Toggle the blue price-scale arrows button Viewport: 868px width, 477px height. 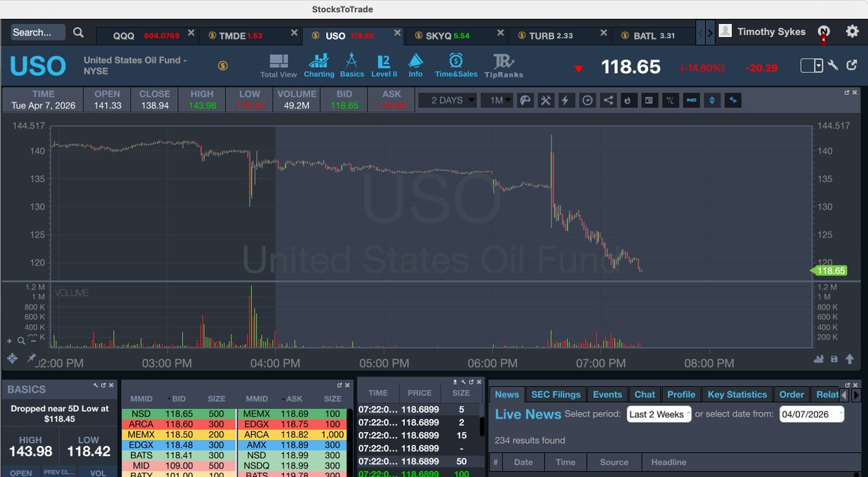(x=712, y=100)
